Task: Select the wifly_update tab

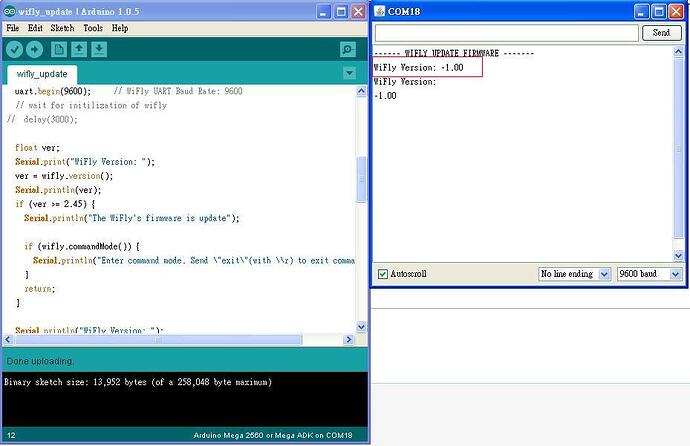Action: click(x=42, y=74)
